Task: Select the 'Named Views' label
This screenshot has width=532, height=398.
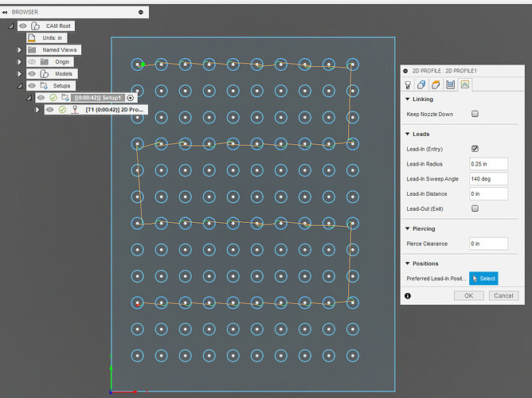Action: pyautogui.click(x=60, y=50)
